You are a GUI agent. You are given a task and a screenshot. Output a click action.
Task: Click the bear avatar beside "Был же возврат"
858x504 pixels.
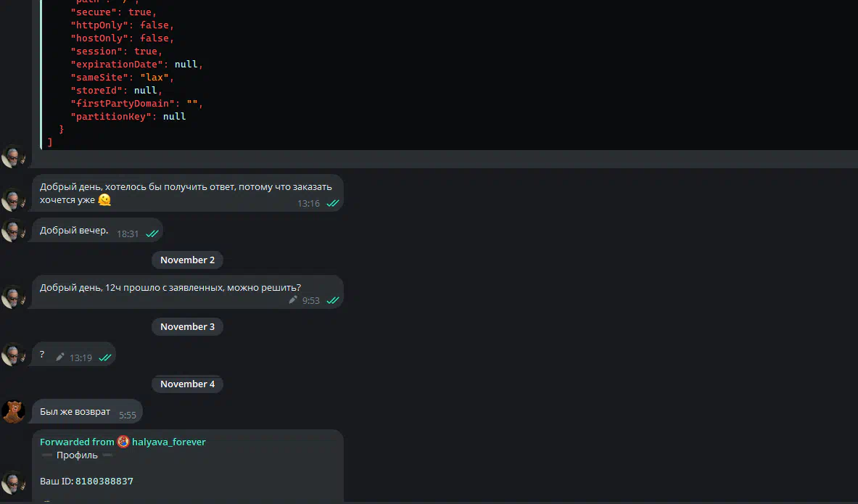tap(13, 411)
